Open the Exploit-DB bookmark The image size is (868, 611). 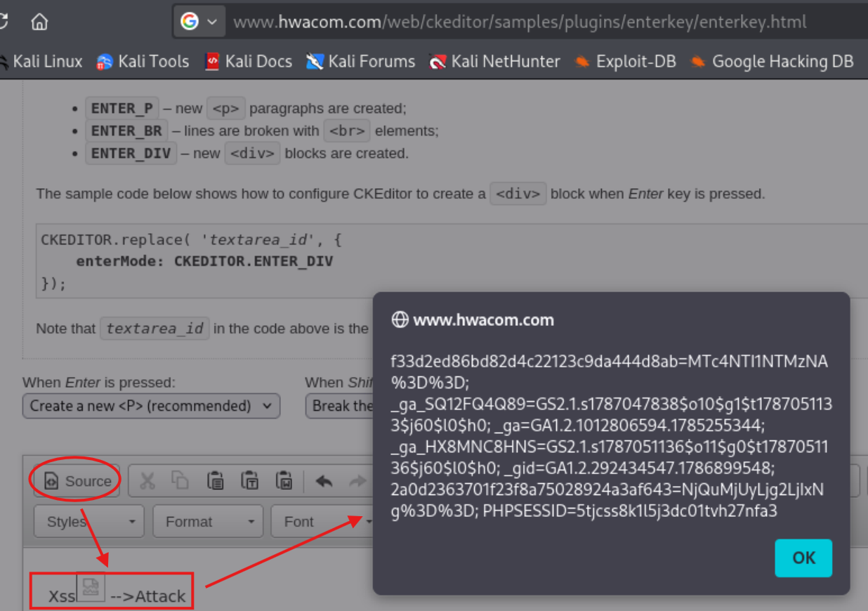coord(625,62)
